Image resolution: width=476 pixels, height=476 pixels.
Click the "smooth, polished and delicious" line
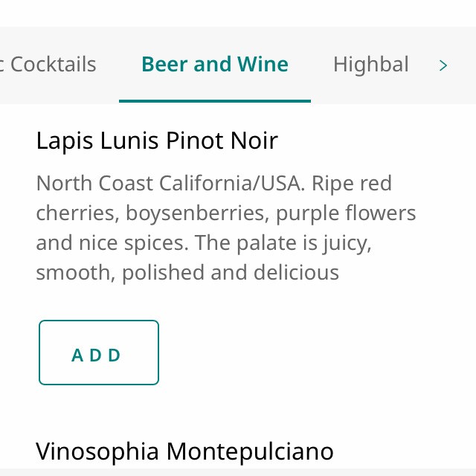187,273
